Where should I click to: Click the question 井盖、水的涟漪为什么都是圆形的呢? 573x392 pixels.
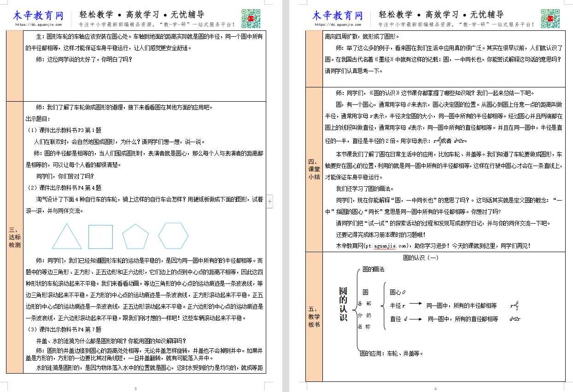(111, 341)
